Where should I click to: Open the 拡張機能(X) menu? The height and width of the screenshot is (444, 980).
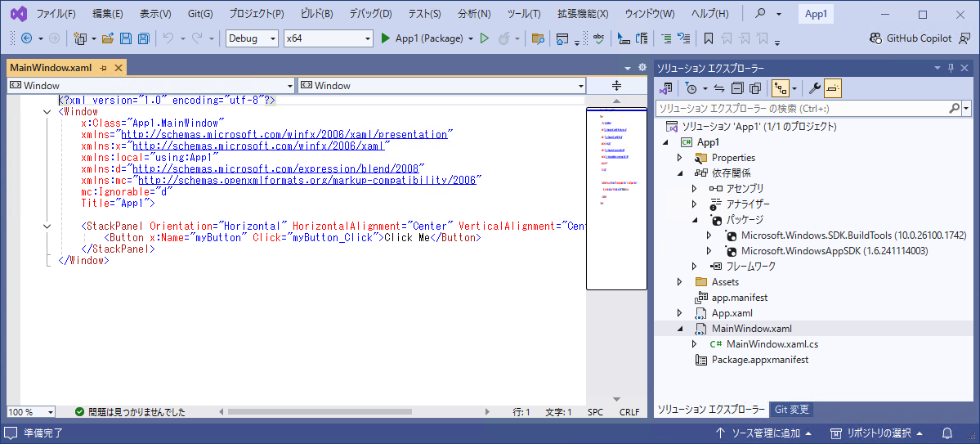pyautogui.click(x=583, y=14)
